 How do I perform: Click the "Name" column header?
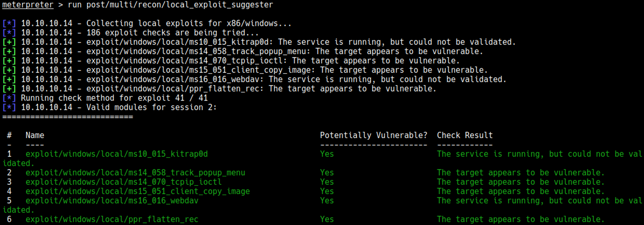pyautogui.click(x=35, y=135)
